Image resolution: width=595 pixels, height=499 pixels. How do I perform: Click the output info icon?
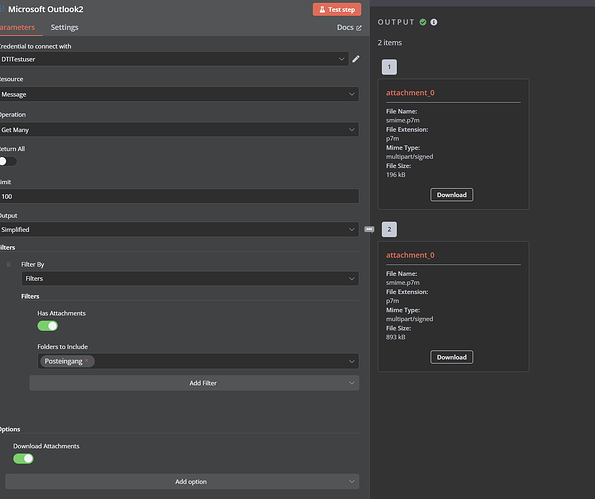click(x=434, y=22)
